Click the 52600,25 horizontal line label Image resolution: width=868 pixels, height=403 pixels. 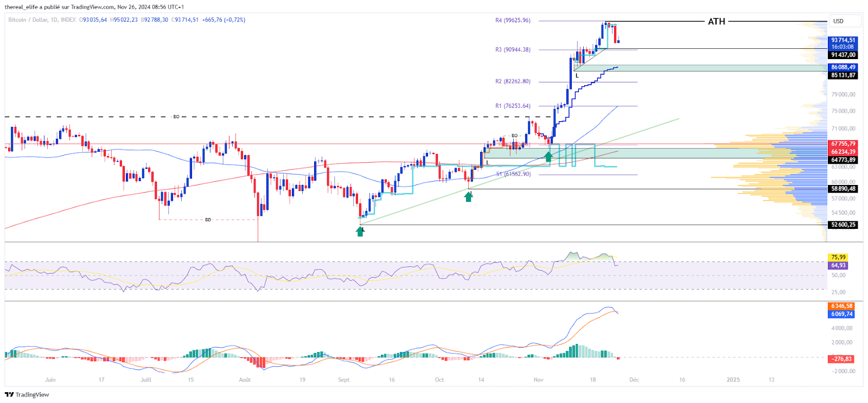pos(843,225)
